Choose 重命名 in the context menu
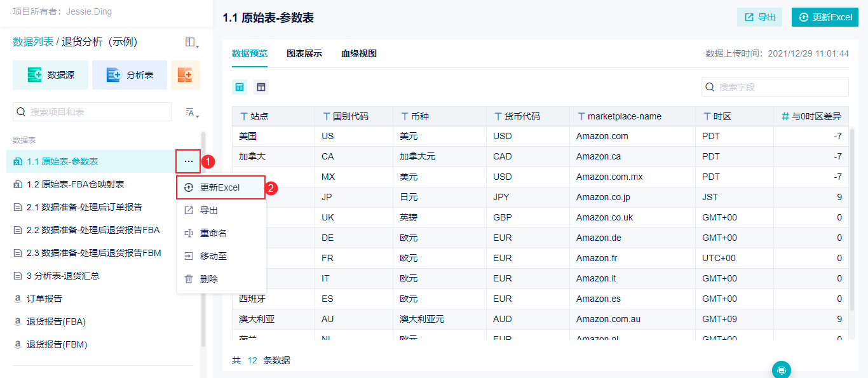 coord(214,233)
